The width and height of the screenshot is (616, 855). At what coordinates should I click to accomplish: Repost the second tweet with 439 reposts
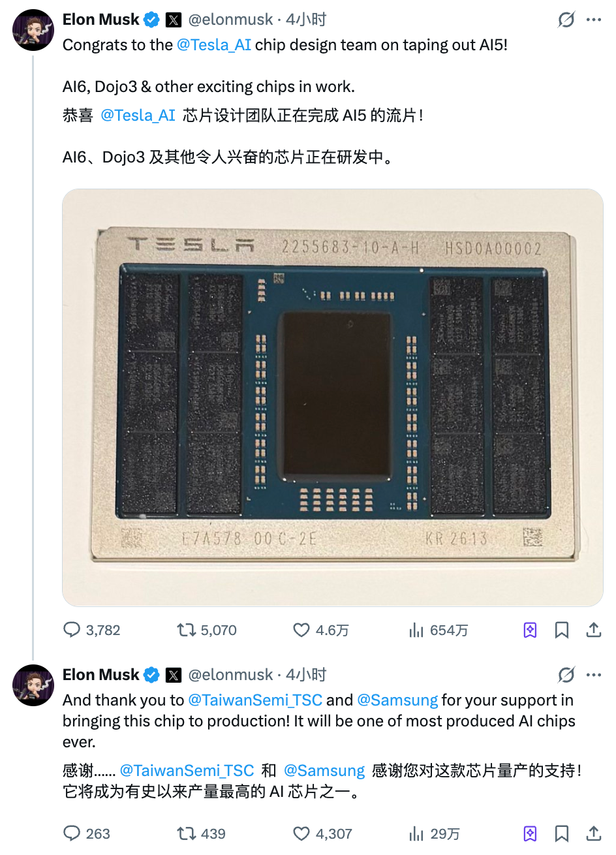tap(187, 833)
